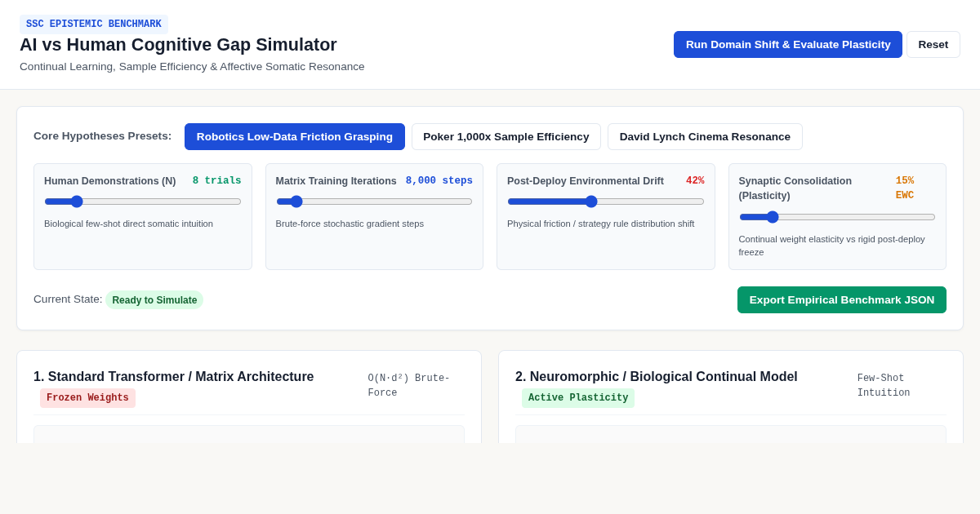This screenshot has width=980, height=514.
Task: Click the Physical friction / strategy rule text
Action: click(x=601, y=224)
